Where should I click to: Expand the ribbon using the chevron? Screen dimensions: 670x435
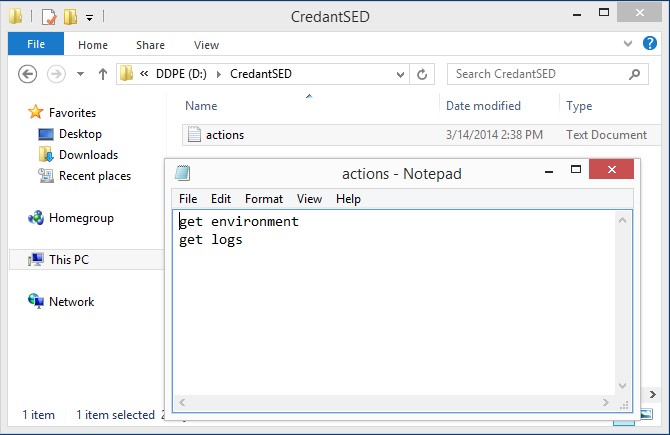pyautogui.click(x=627, y=44)
